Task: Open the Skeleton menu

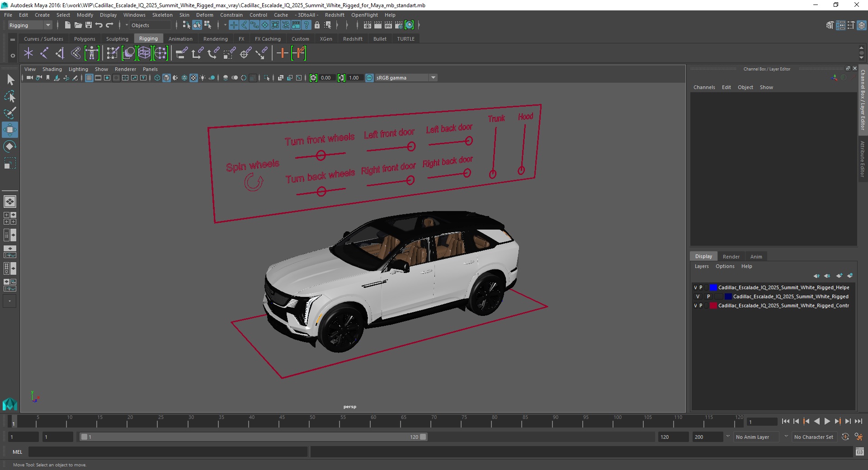Action: click(x=162, y=15)
